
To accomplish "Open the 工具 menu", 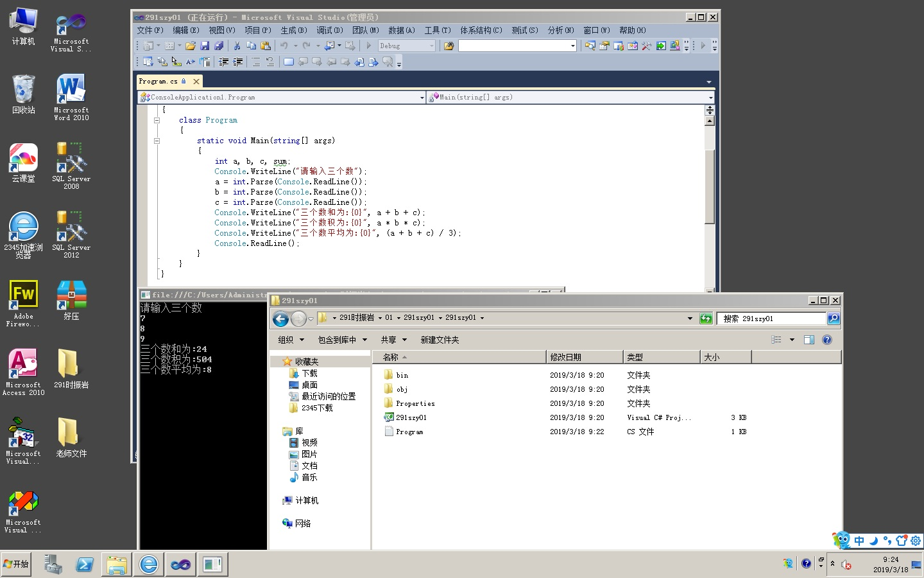I will (437, 30).
